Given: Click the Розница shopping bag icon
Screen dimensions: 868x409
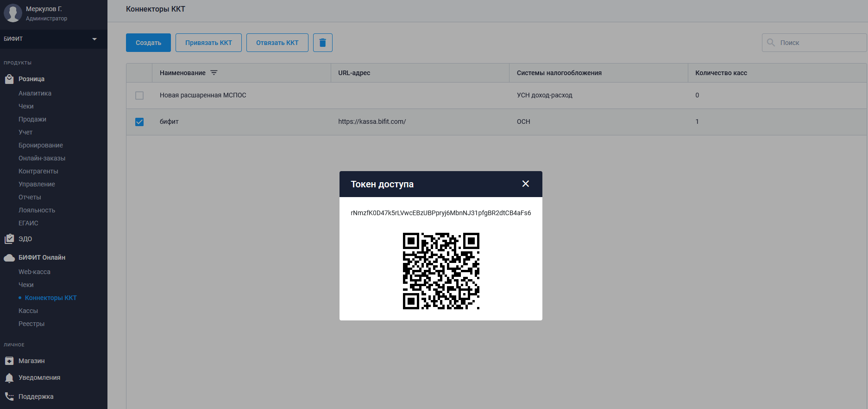Looking at the screenshot, I should (9, 79).
